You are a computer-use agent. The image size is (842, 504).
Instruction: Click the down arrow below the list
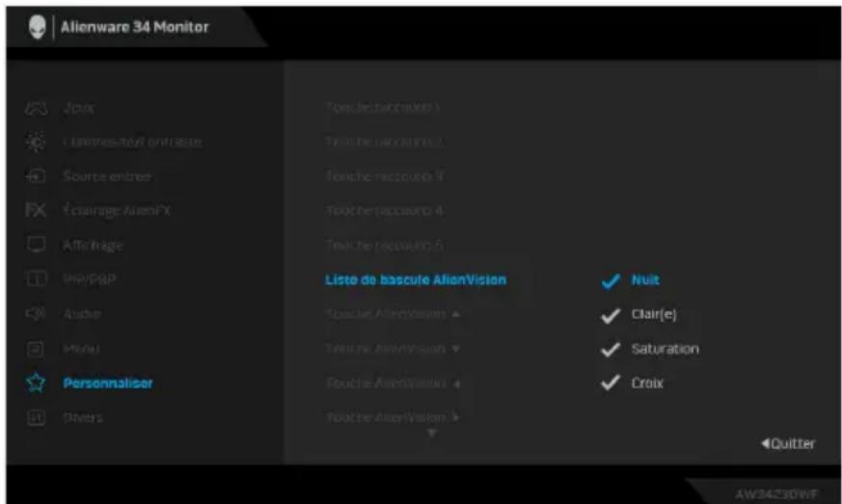(431, 433)
